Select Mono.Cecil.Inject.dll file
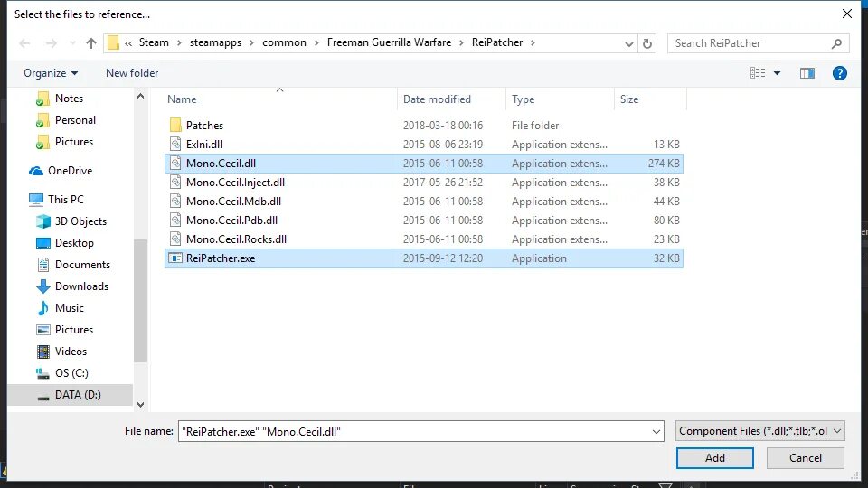The image size is (868, 488). [x=423, y=182]
